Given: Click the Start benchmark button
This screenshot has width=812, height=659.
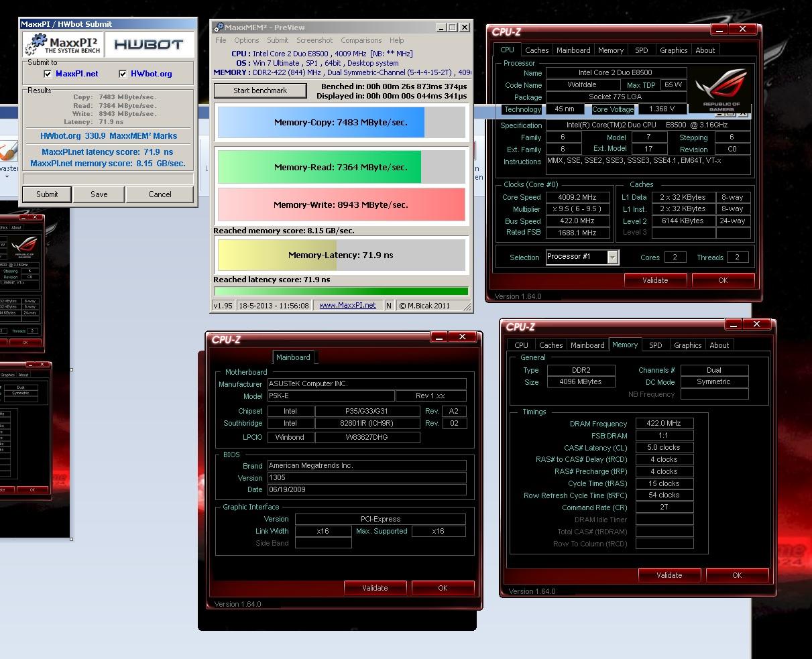Looking at the screenshot, I should tap(260, 91).
